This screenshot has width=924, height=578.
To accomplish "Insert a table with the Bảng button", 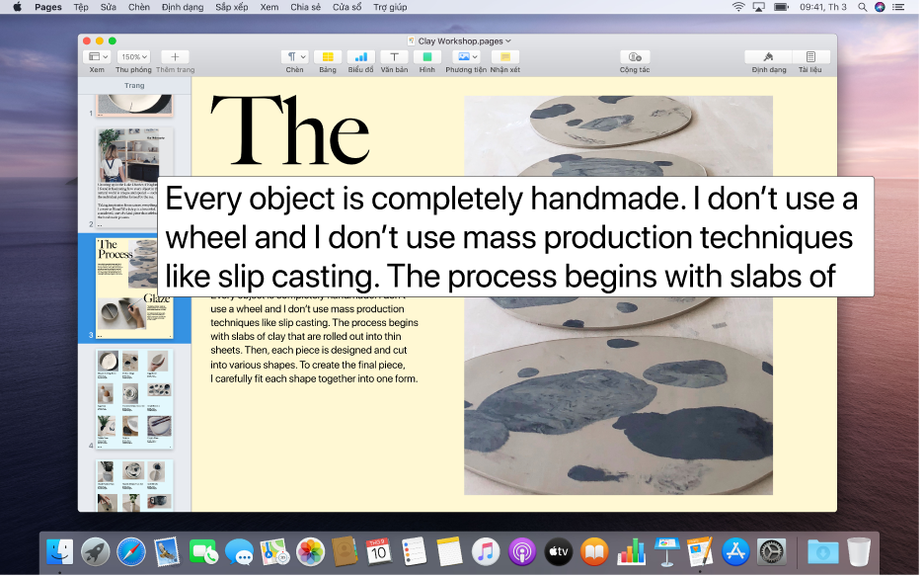I will (x=328, y=57).
